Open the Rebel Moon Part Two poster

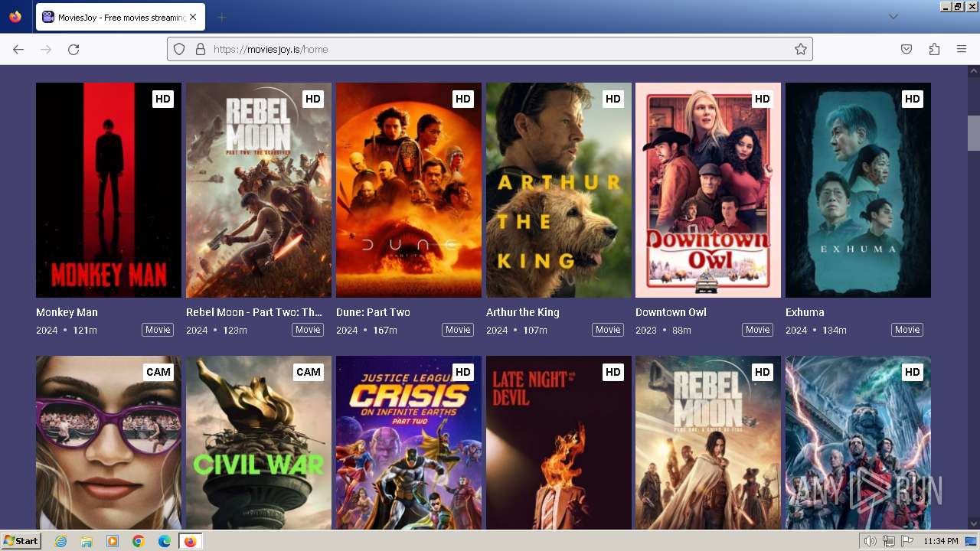(259, 190)
